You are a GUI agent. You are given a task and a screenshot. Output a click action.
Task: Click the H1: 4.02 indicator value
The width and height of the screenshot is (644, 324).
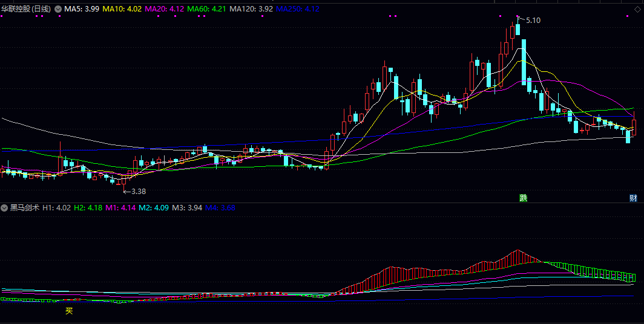(x=56, y=207)
